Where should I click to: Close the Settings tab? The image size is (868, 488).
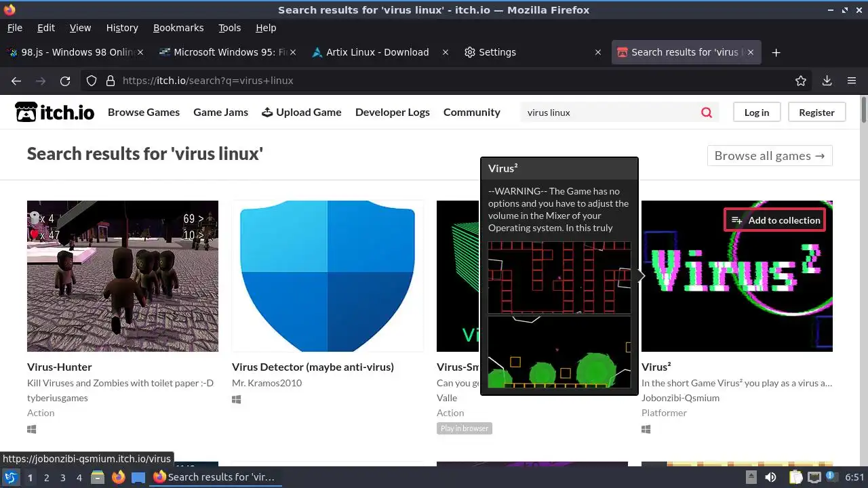click(598, 52)
